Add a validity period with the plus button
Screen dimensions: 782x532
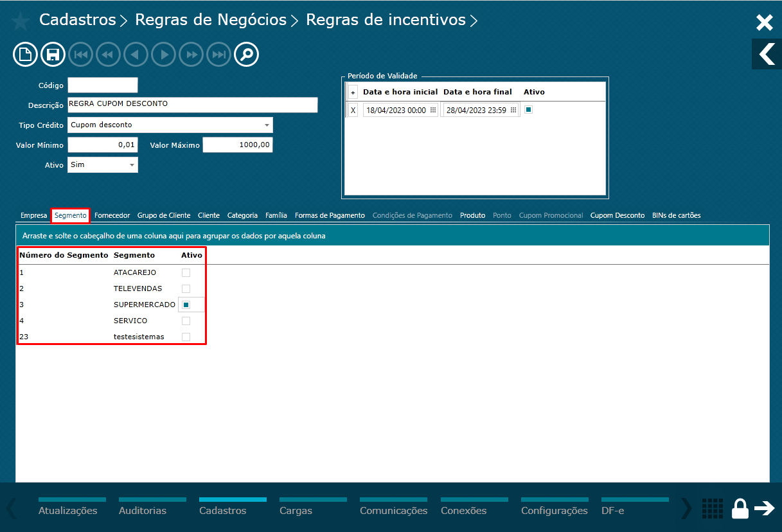(353, 93)
